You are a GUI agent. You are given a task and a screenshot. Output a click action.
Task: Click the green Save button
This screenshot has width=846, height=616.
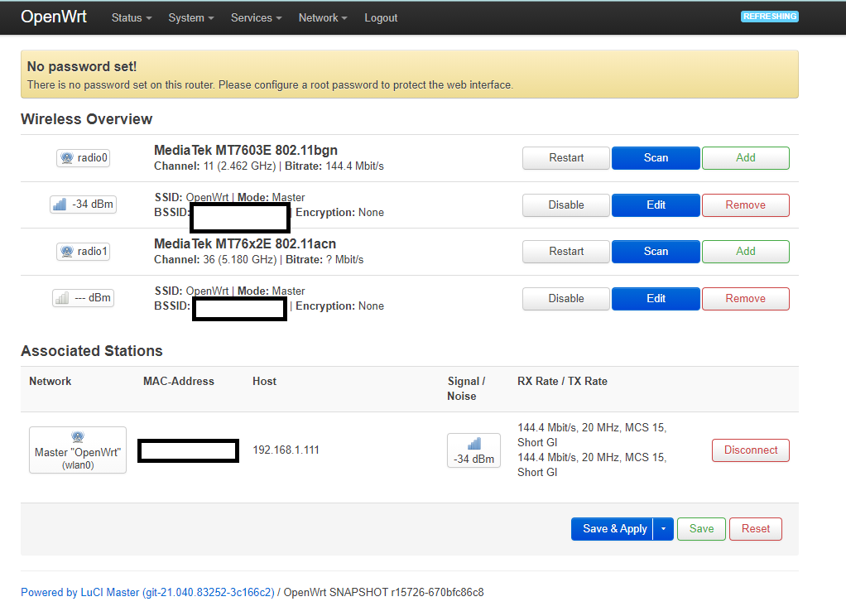click(701, 529)
